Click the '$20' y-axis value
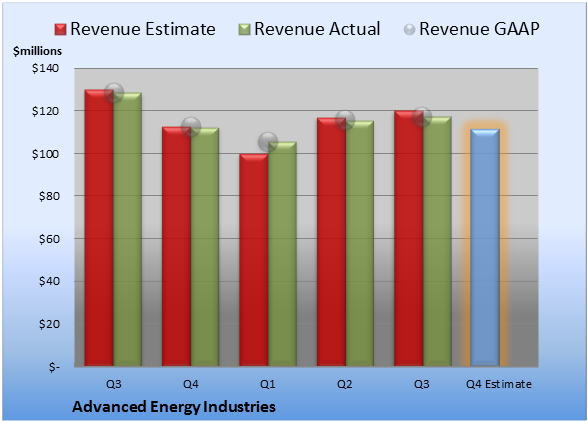 point(49,324)
